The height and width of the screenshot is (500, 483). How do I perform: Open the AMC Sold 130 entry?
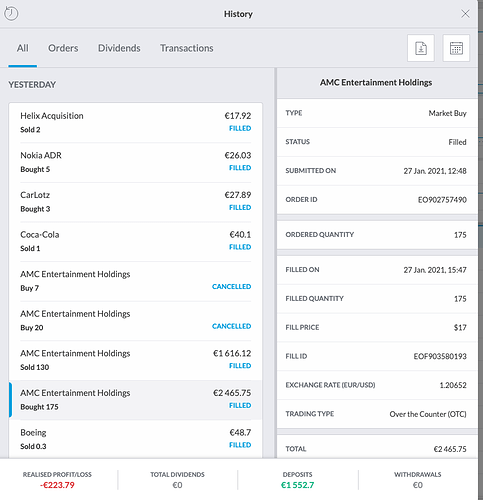click(x=135, y=360)
